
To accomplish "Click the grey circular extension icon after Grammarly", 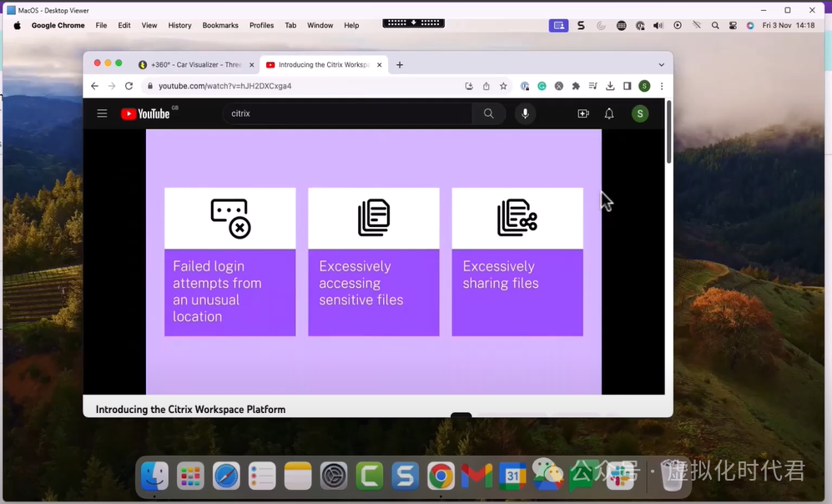I will [x=559, y=86].
